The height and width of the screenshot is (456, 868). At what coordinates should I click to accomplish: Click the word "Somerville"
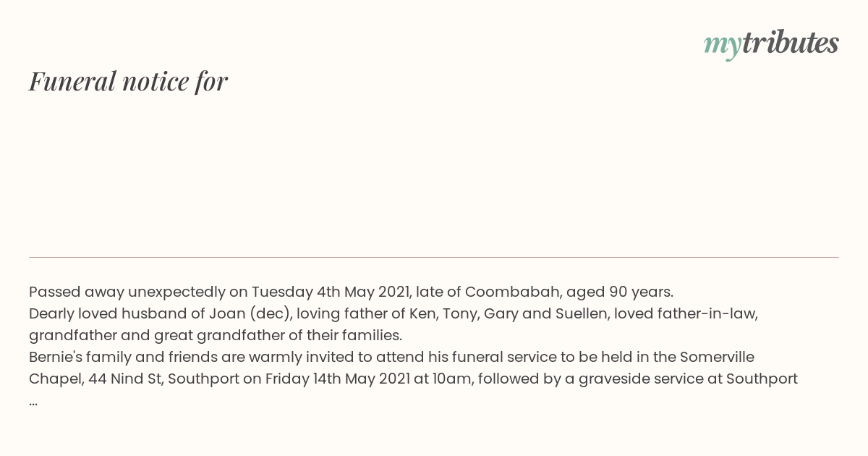point(714,357)
